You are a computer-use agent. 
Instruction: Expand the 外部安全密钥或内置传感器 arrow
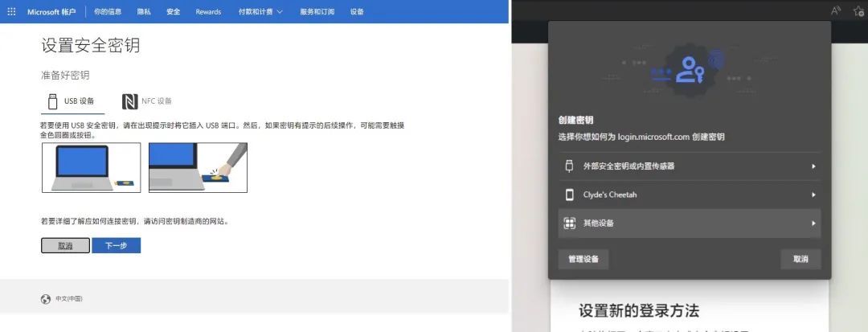(x=813, y=166)
